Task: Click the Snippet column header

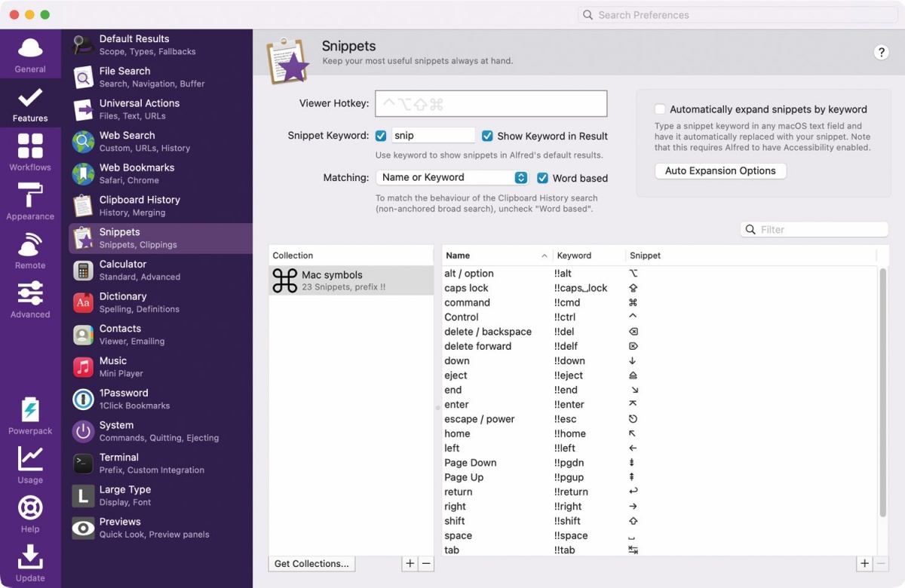Action: [750, 256]
